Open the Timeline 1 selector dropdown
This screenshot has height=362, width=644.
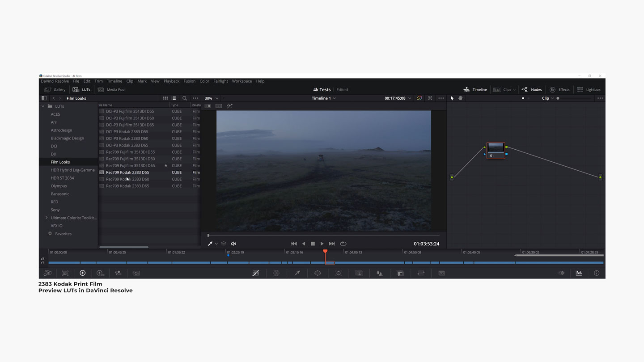pos(324,98)
